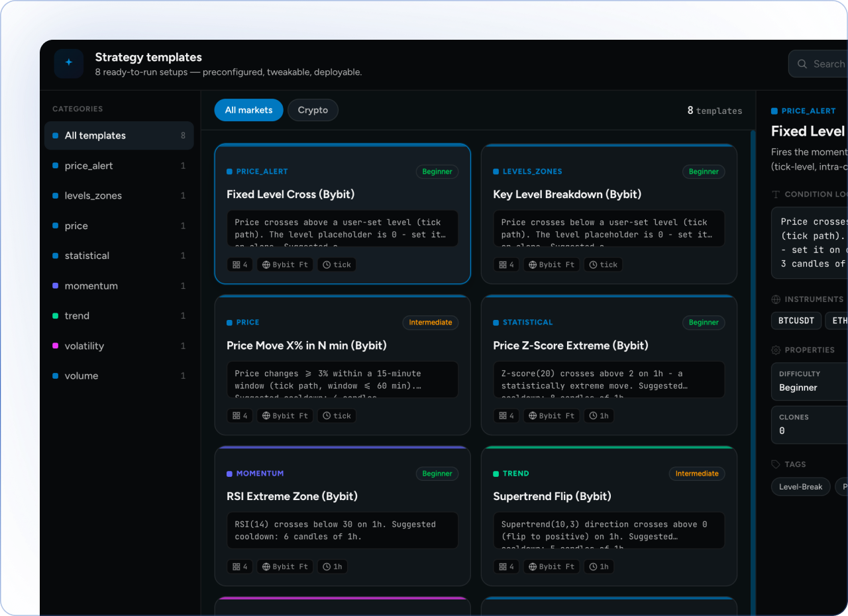
Task: Focus the Search input field
Action: [x=818, y=64]
